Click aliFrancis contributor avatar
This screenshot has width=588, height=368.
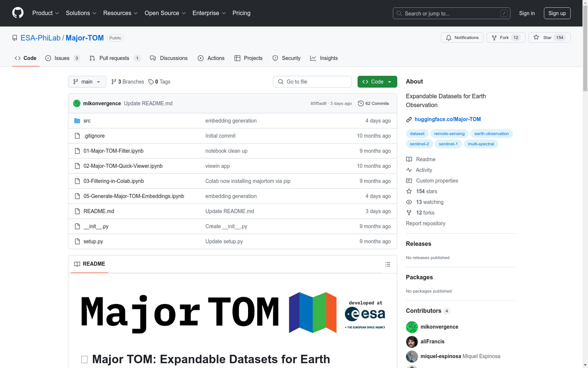point(412,342)
